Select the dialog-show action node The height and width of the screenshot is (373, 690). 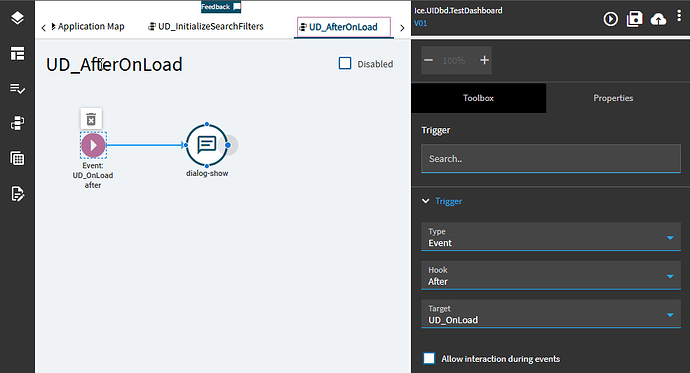(x=207, y=145)
